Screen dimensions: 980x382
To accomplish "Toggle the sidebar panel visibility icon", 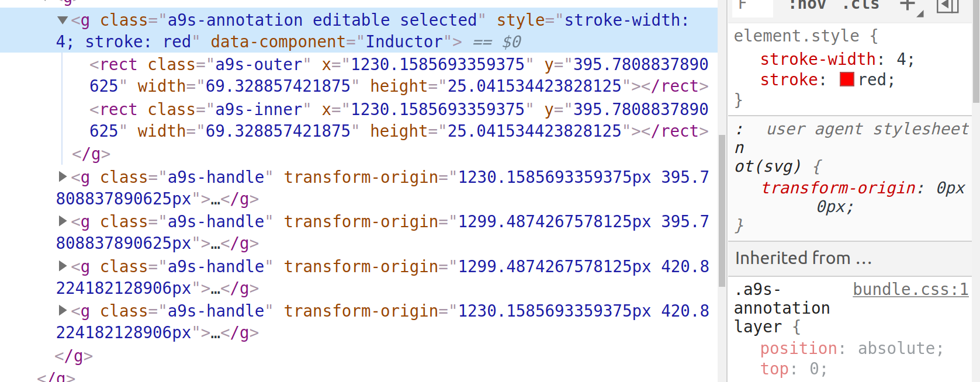I will [x=947, y=5].
